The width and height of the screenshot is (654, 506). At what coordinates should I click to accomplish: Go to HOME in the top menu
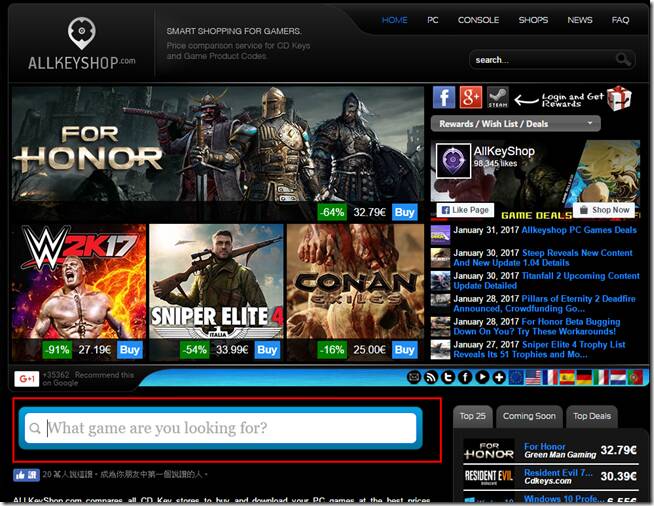(x=395, y=20)
